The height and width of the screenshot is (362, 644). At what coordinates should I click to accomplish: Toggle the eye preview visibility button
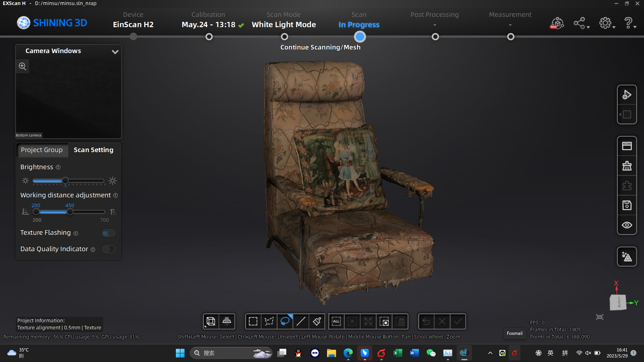627,225
